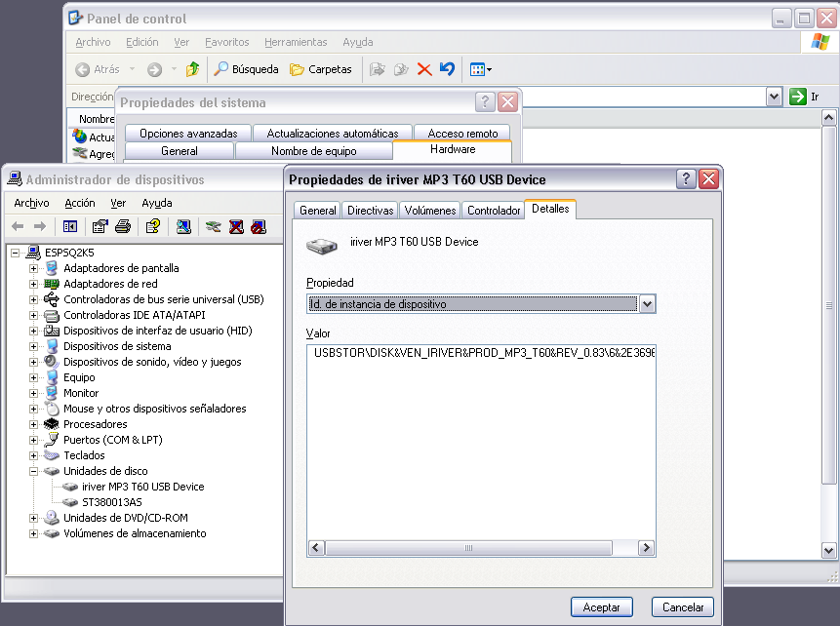Switch to Directivas tab

click(370, 211)
